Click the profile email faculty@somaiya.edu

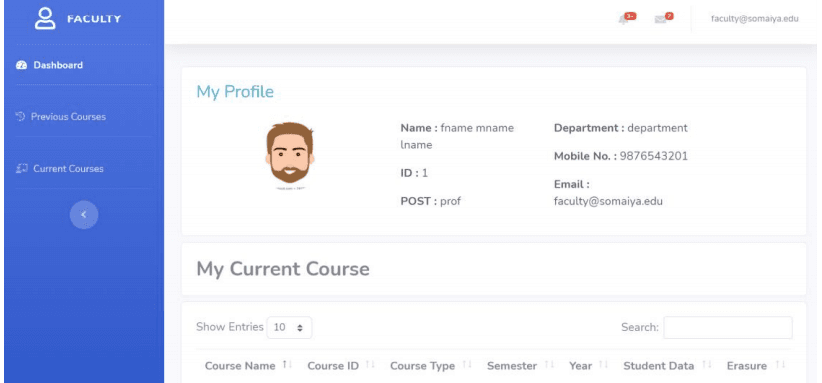(608, 201)
